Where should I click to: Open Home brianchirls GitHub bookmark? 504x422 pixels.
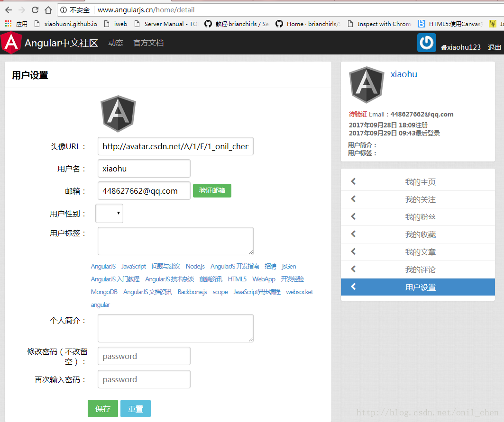tap(308, 24)
